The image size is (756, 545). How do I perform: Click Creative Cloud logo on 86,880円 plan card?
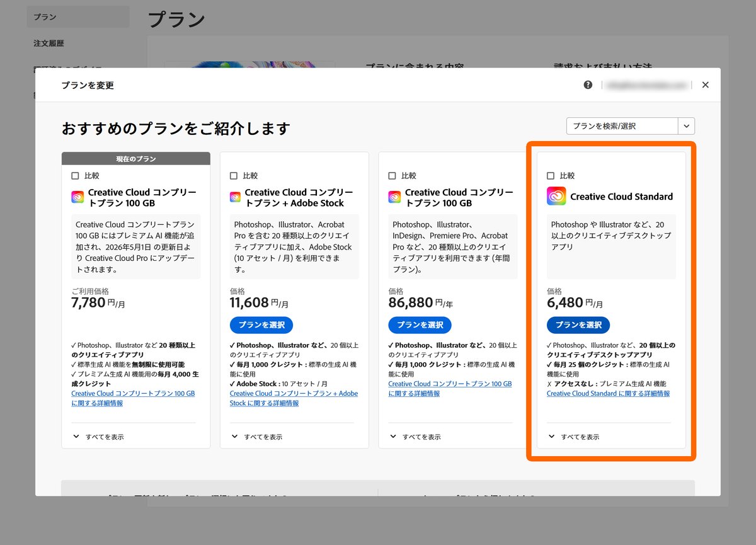point(394,197)
